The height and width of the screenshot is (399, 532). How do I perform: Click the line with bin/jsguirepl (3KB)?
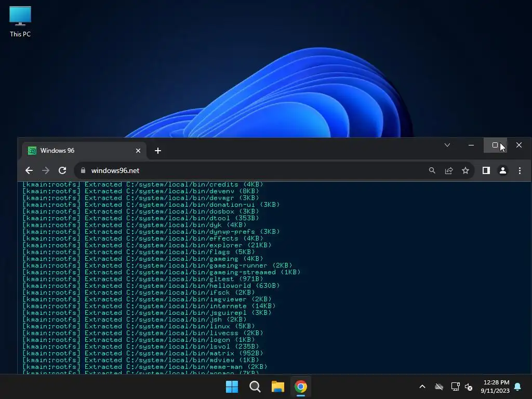pos(147,313)
